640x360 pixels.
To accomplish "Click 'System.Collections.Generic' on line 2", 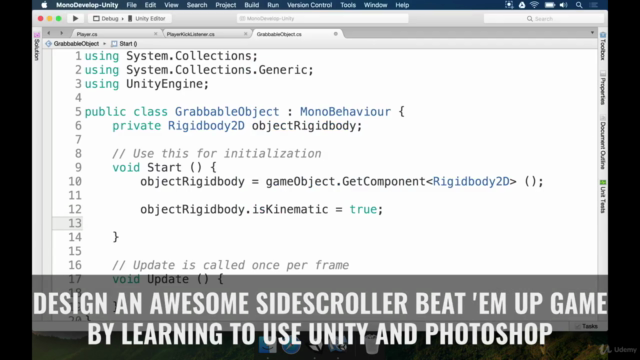I will pos(217,70).
